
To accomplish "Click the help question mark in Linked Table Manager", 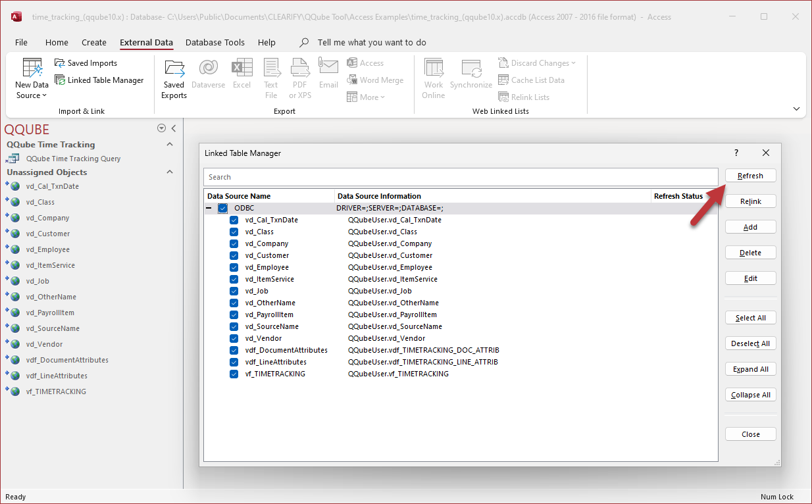I will pos(736,153).
